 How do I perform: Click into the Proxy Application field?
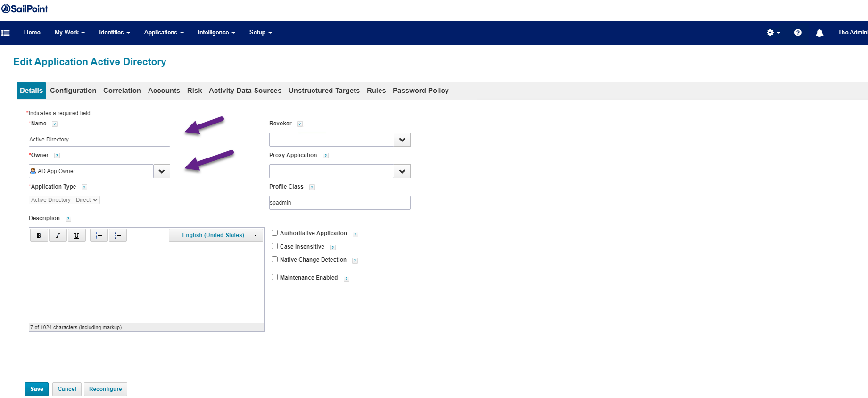331,171
